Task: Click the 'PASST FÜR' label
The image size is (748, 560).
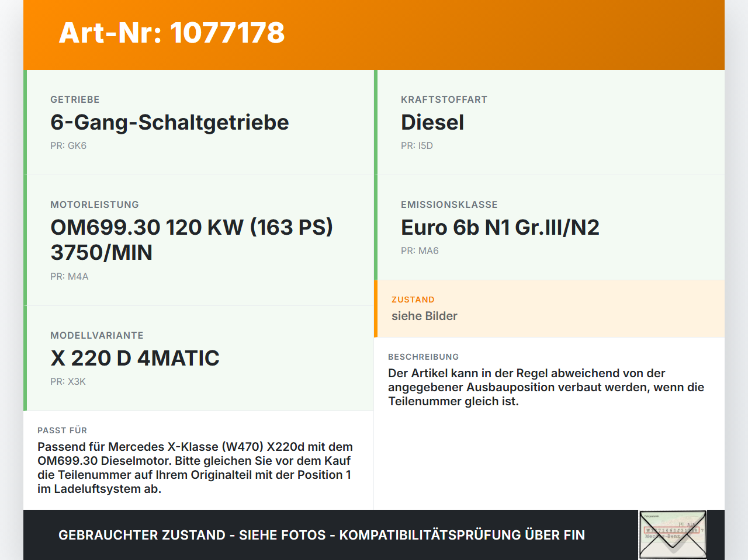Action: click(63, 430)
